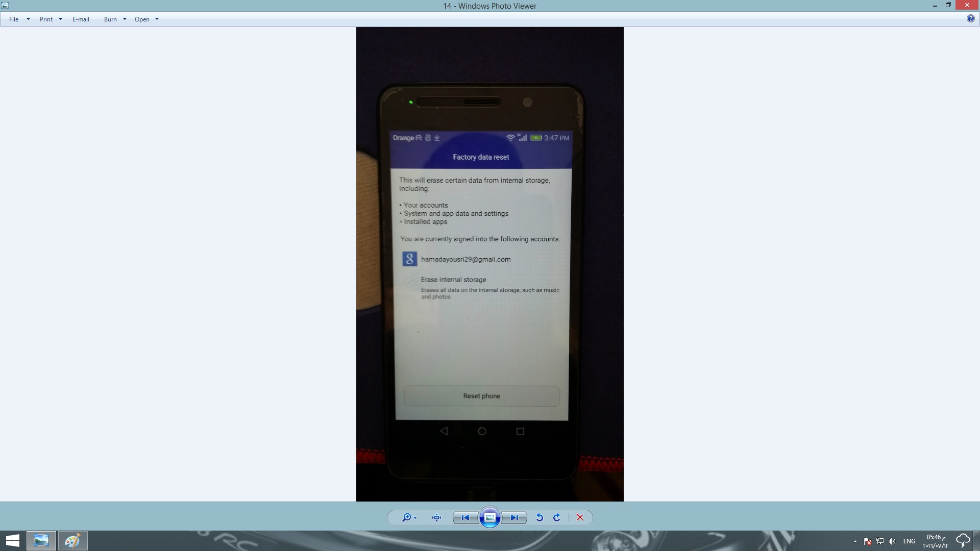Expand the File dropdown arrow
Viewport: 980px width, 551px height.
click(28, 19)
